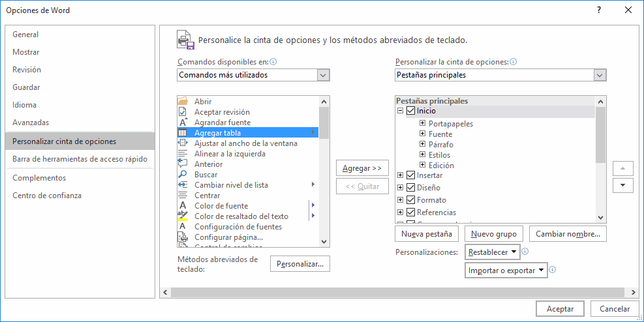Move selected tab up with arrow button
This screenshot has width=644, height=322.
click(x=623, y=168)
